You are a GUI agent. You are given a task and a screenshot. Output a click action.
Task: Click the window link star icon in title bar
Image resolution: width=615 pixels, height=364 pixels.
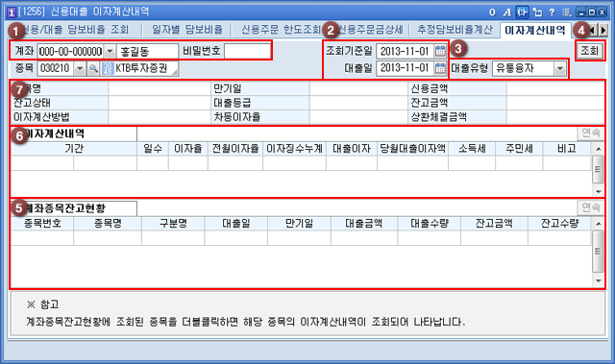click(522, 12)
